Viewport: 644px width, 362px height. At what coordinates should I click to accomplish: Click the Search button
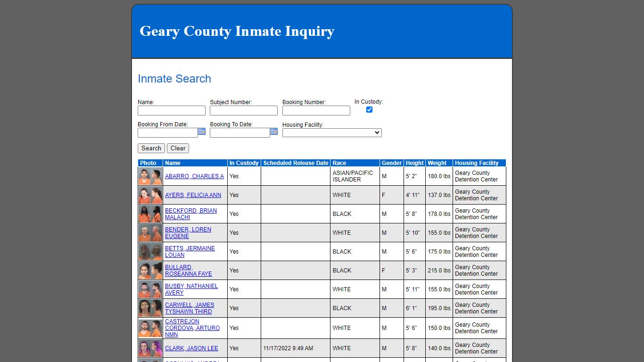151,148
